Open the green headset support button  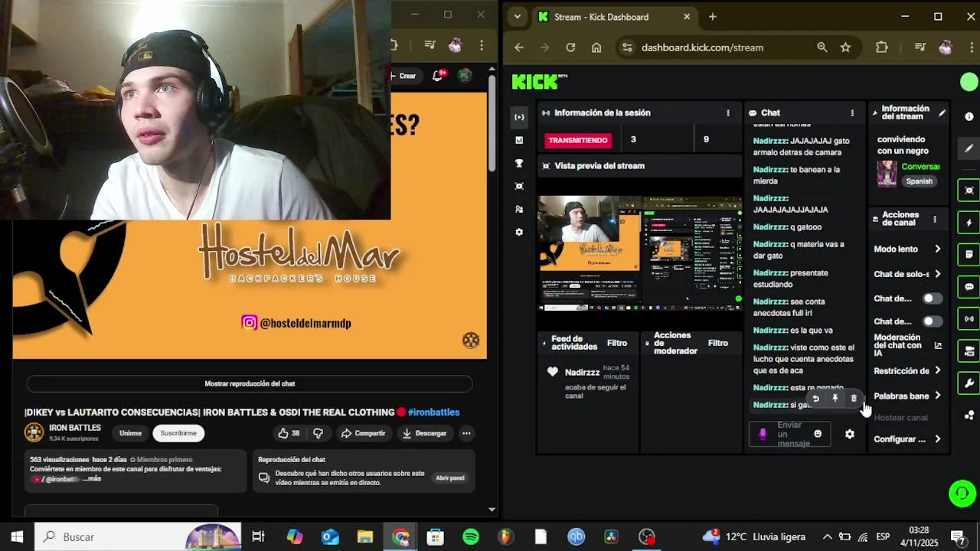coord(962,494)
